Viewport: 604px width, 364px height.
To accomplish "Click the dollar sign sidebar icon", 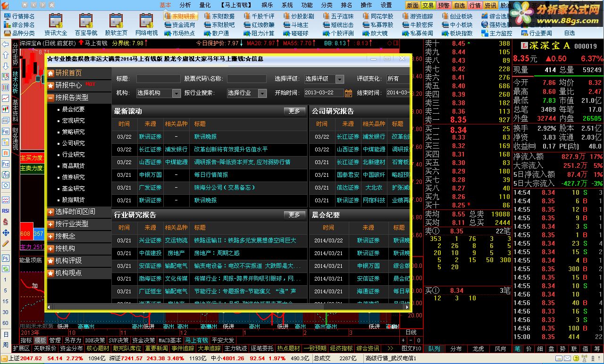I will coord(6,222).
